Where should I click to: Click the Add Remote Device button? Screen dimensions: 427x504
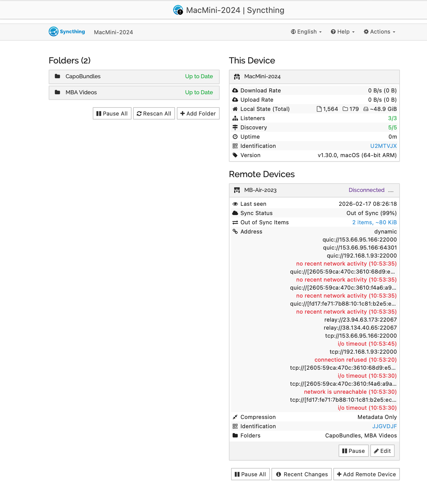(x=366, y=474)
